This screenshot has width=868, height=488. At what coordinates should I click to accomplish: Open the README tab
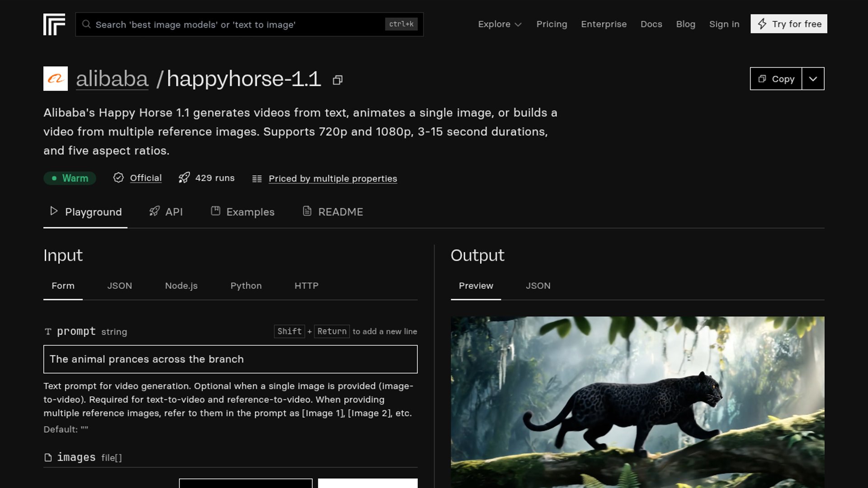click(x=333, y=212)
